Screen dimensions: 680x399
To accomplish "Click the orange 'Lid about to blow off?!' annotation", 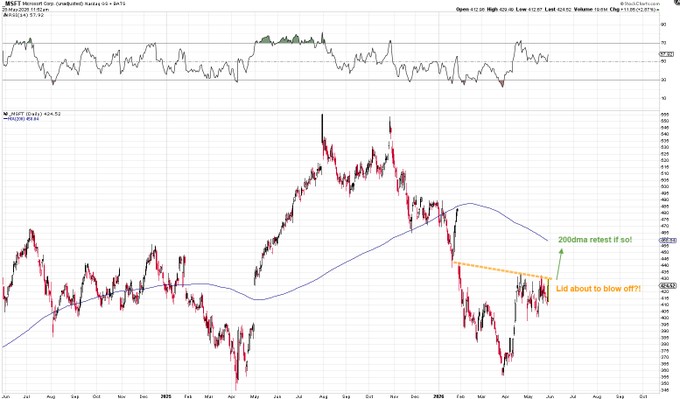I will click(x=598, y=288).
